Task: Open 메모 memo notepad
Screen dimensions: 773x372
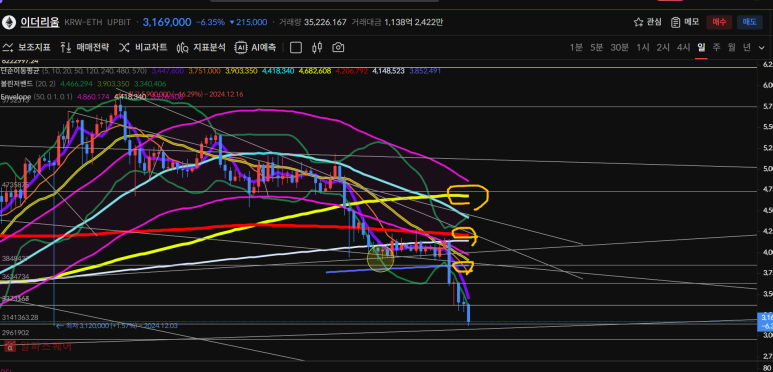Action: pyautogui.click(x=685, y=22)
